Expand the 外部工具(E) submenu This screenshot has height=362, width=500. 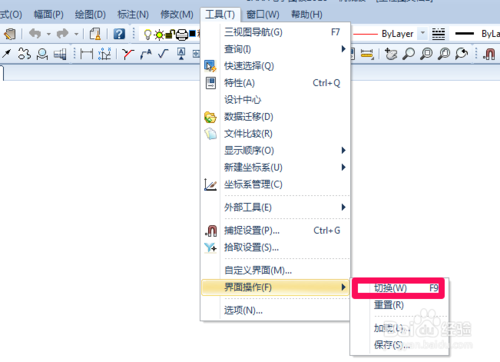tap(275, 207)
